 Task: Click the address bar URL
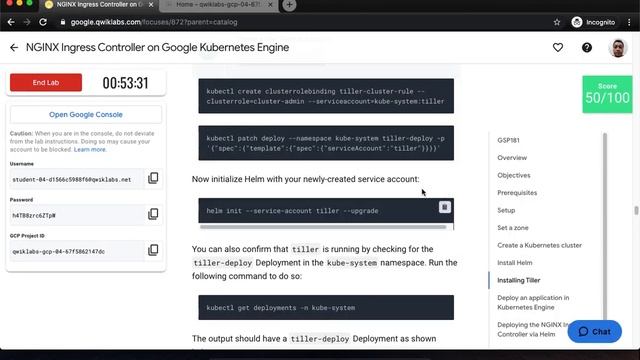click(x=154, y=22)
